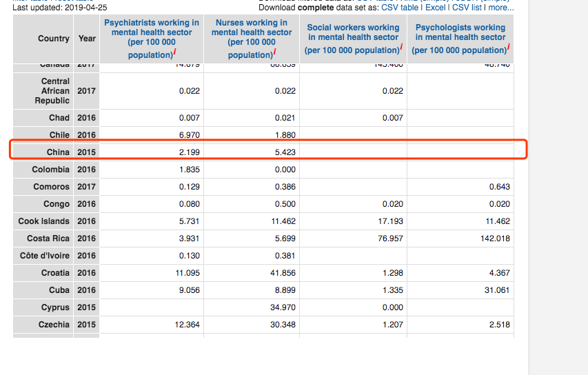
Task: Click the Central African Republic country cell
Action: 55,91
